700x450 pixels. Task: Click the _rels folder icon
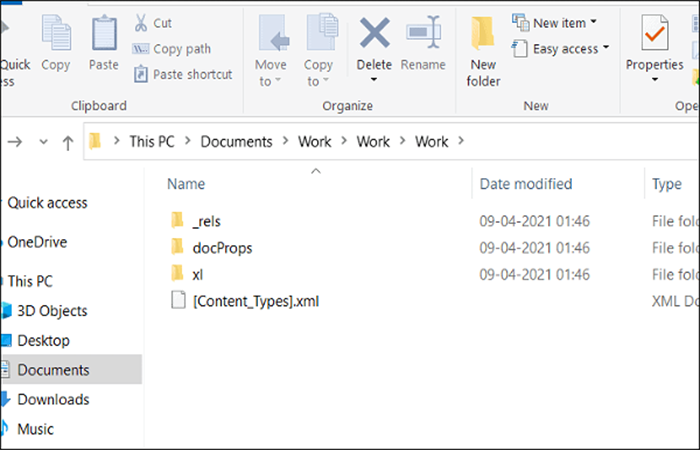coord(177,220)
